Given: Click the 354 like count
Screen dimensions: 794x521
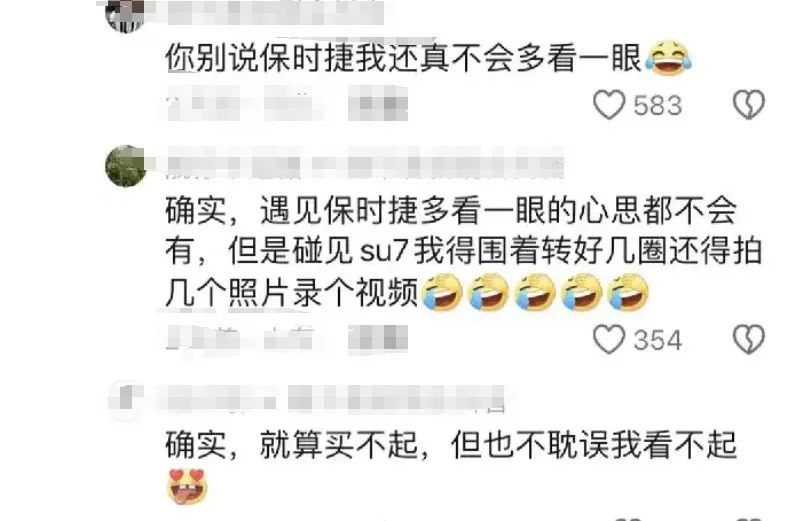Looking at the screenshot, I should pyautogui.click(x=658, y=340).
